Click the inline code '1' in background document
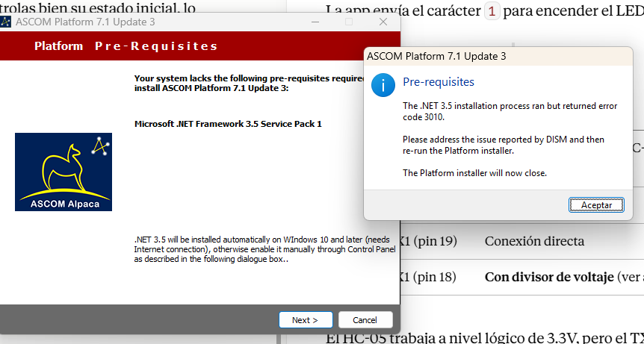 pyautogui.click(x=492, y=11)
